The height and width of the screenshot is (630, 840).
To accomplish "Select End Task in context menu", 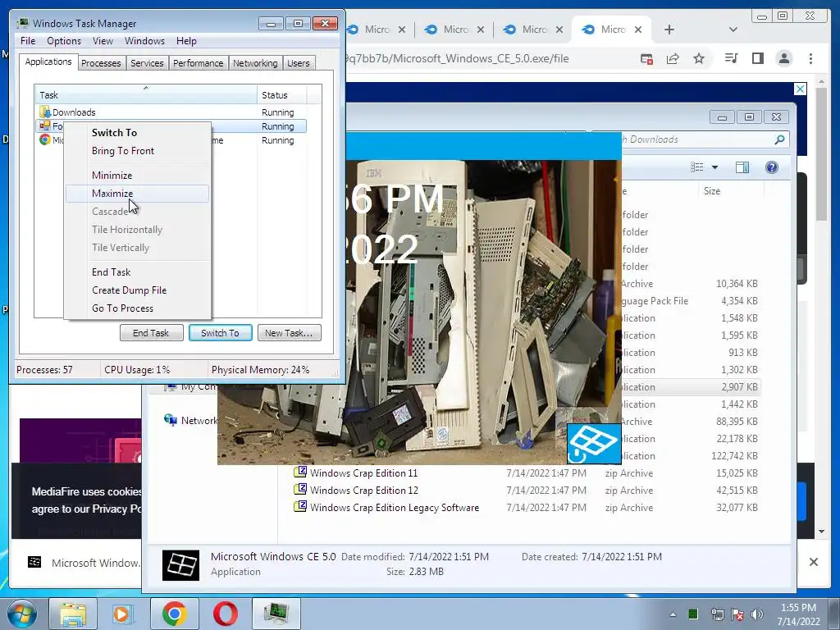I will click(x=111, y=272).
